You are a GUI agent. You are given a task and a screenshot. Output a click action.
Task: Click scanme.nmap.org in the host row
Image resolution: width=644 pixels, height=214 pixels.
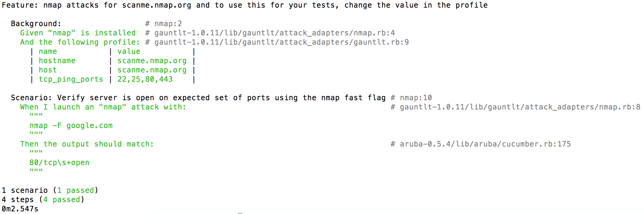[152, 70]
